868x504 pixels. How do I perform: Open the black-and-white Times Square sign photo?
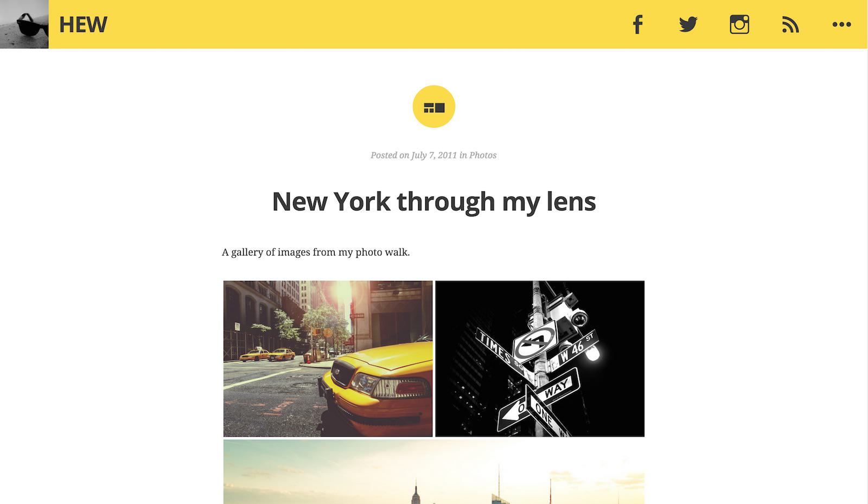pos(540,359)
